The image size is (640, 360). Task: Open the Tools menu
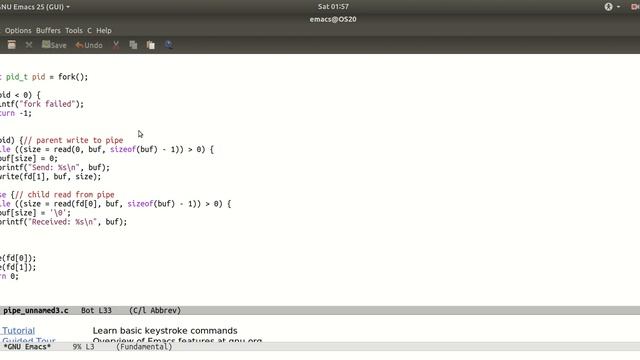click(x=74, y=30)
